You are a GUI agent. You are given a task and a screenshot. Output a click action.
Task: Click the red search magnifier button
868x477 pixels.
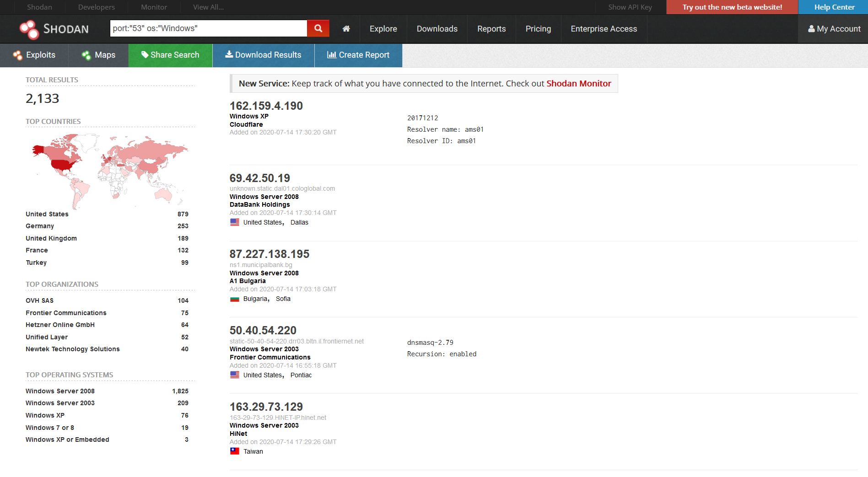[x=318, y=28]
